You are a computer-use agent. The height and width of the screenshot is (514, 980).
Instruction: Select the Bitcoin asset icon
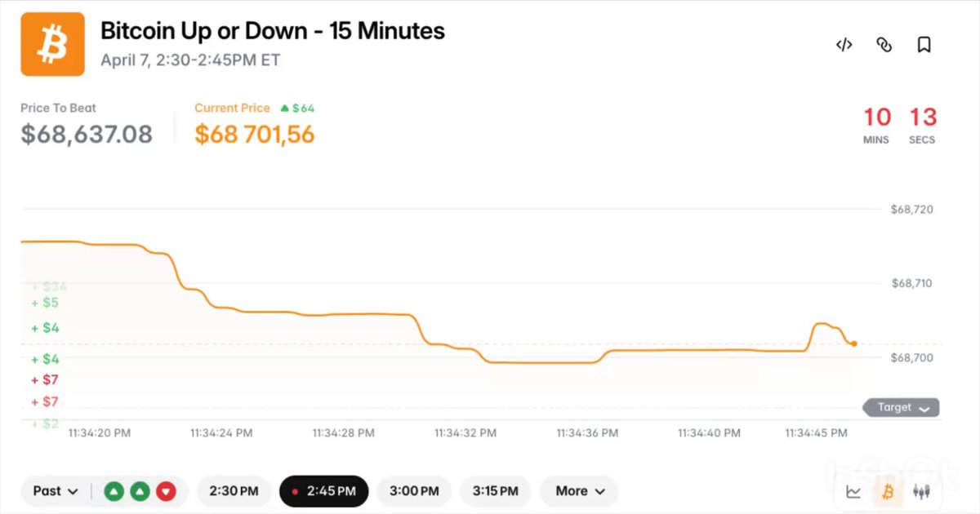tap(888, 491)
